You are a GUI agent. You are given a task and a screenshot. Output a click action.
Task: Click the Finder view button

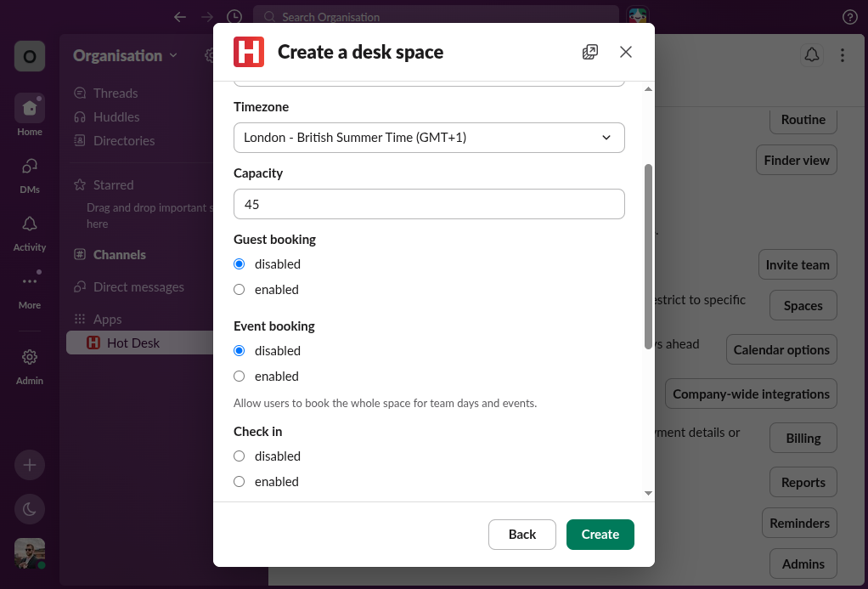[x=797, y=160]
